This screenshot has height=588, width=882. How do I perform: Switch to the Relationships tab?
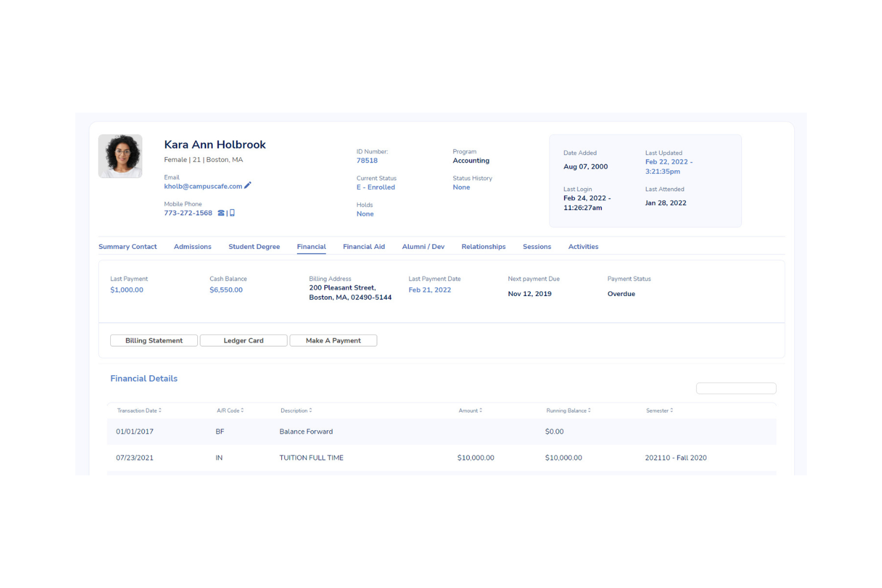(483, 247)
